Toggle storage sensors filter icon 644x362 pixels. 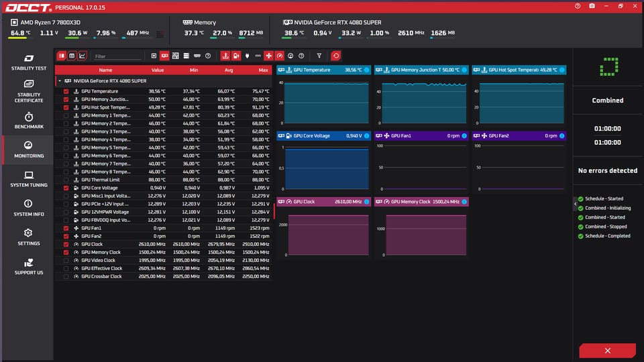pyautogui.click(x=186, y=56)
